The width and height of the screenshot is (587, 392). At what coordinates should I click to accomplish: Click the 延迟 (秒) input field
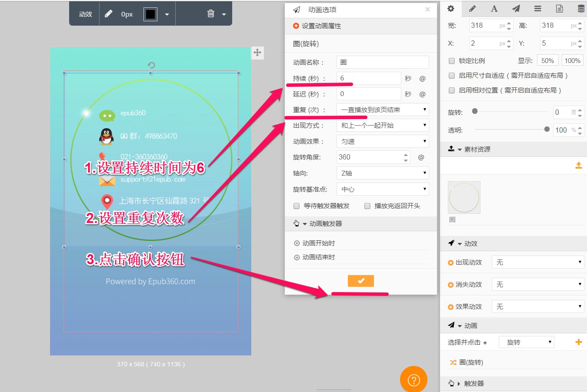point(369,94)
